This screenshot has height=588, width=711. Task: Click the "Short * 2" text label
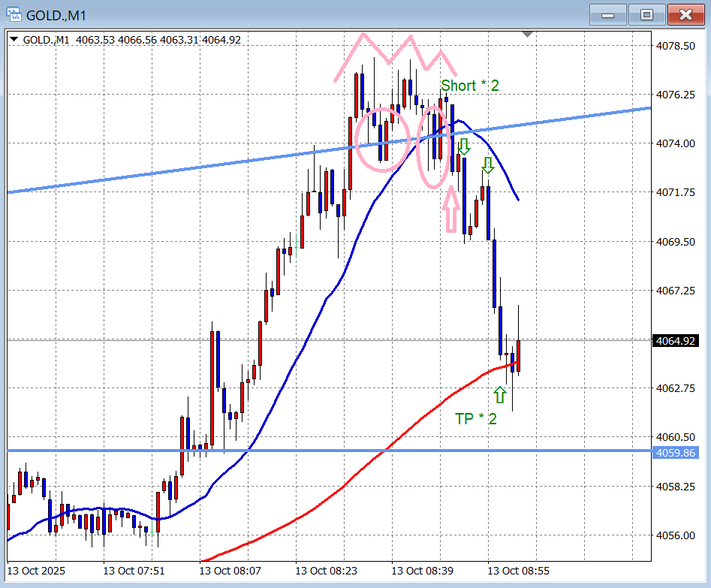(x=469, y=86)
